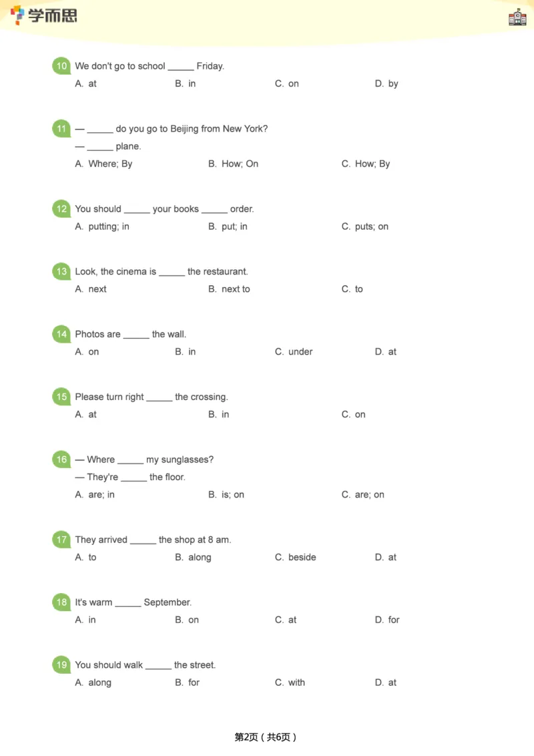Click the green question 12 badge
This screenshot has width=534, height=756.
(61, 209)
